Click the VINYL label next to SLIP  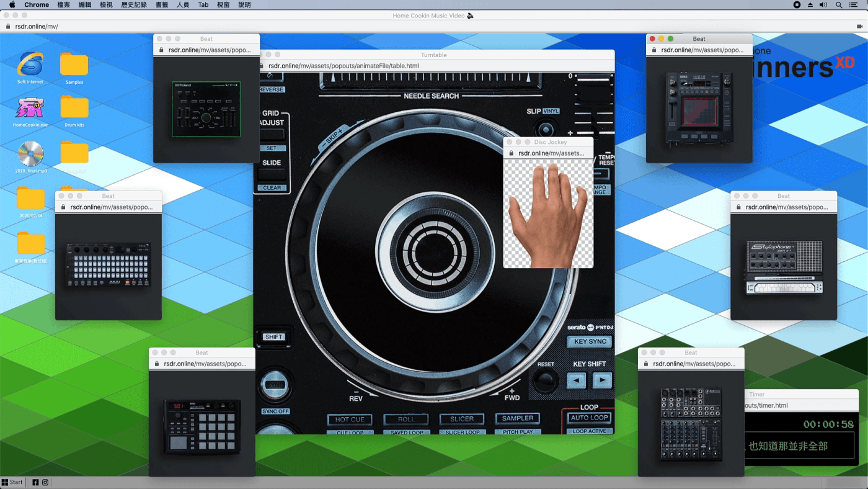tap(551, 111)
